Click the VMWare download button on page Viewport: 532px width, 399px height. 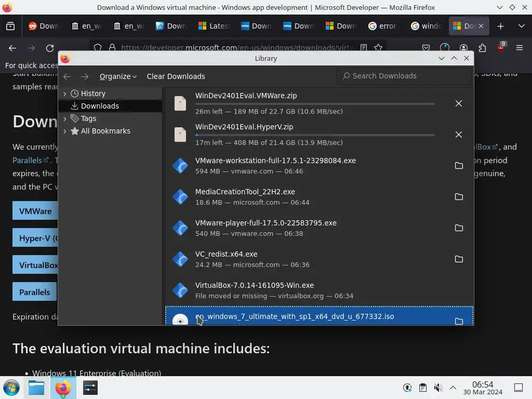click(x=35, y=211)
